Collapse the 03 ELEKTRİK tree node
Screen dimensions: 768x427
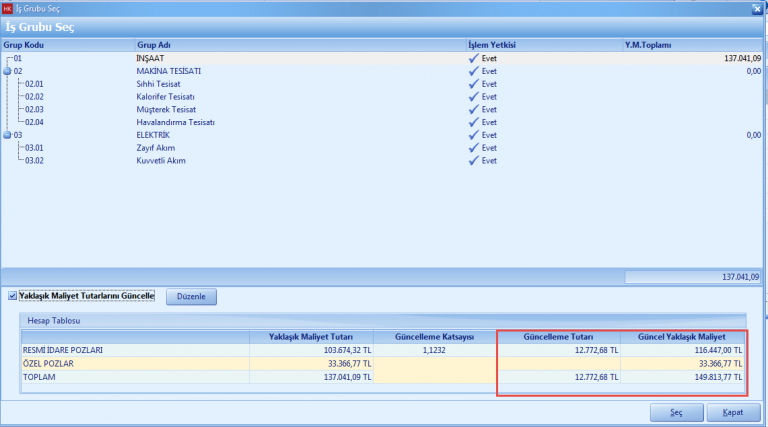pyautogui.click(x=8, y=135)
